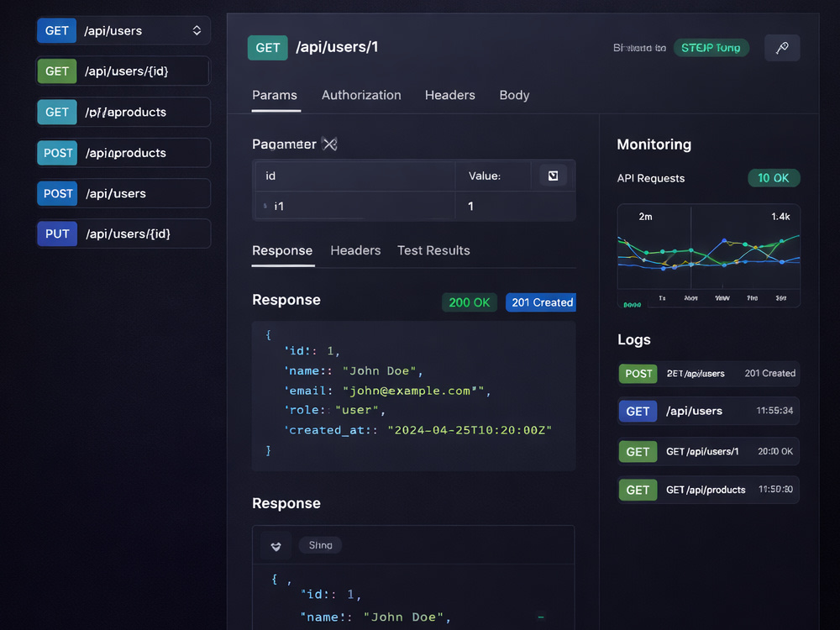Expand the /api/users endpoint selector arrows
This screenshot has width=840, height=630.
[x=197, y=30]
